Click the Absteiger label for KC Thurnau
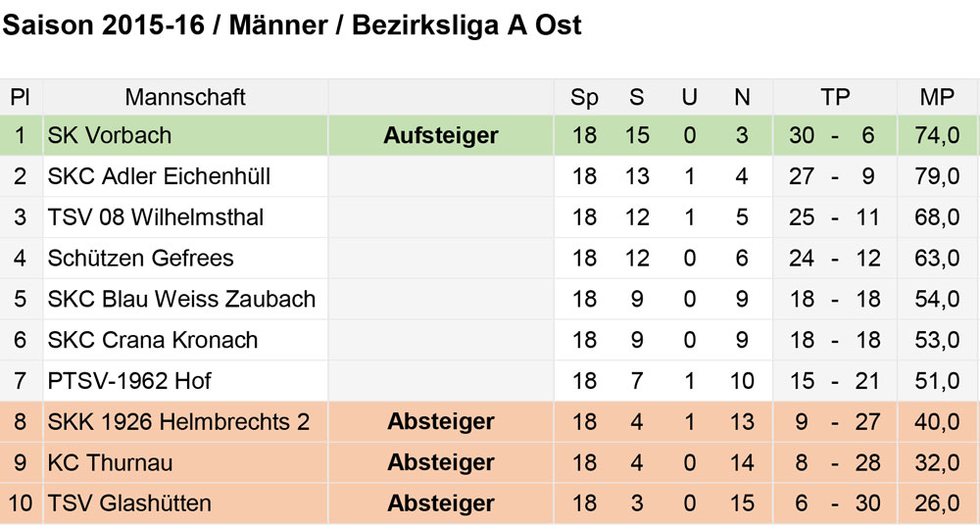This screenshot has height=526, width=980. tap(441, 463)
